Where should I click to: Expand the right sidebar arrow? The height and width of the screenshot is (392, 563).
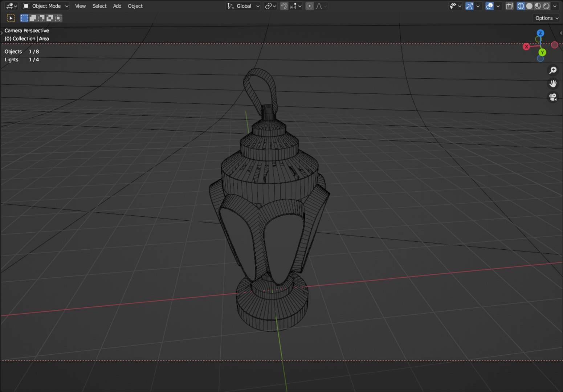click(561, 33)
